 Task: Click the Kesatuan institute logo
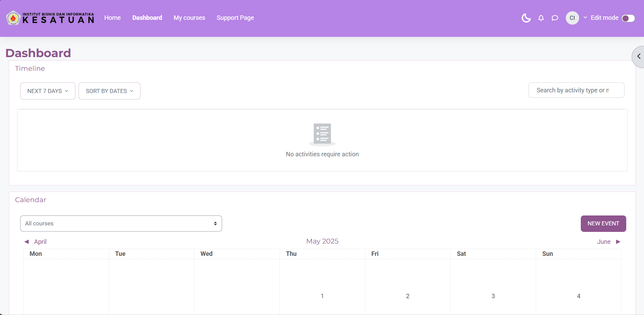pos(50,18)
